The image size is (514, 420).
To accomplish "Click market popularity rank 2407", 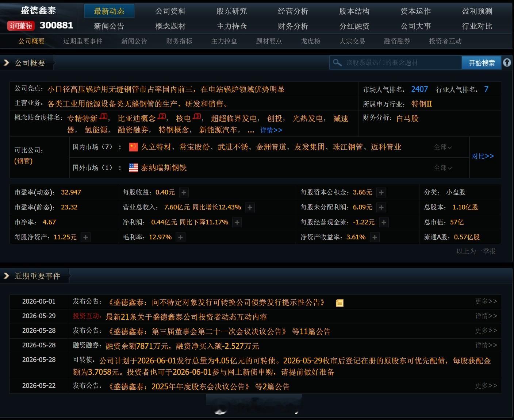I will [419, 89].
